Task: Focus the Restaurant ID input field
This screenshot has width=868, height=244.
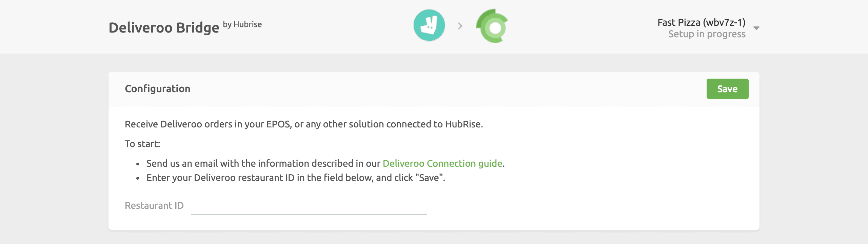Action: pyautogui.click(x=309, y=206)
